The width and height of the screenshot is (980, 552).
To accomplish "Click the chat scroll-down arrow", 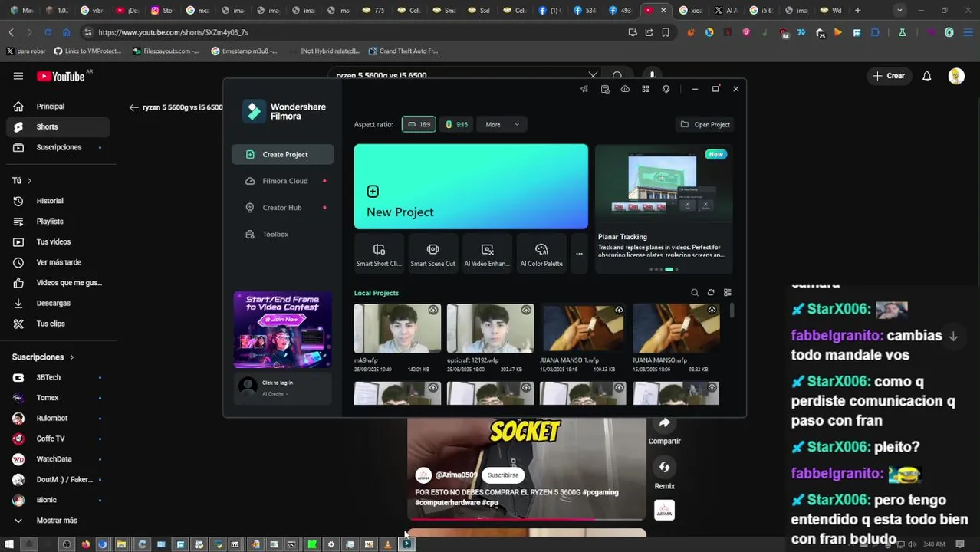I will [953, 337].
